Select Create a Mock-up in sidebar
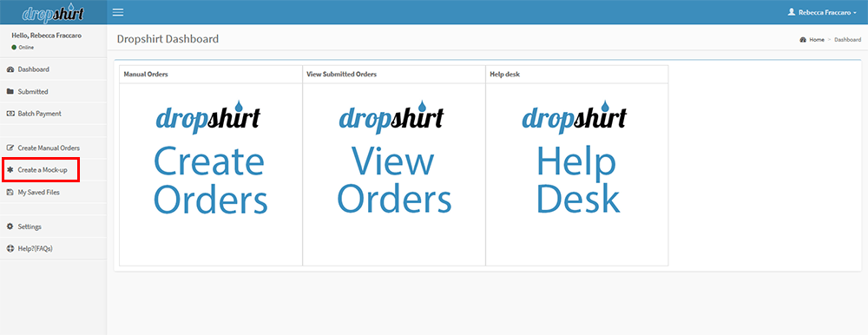Image resolution: width=868 pixels, height=335 pixels. point(53,170)
